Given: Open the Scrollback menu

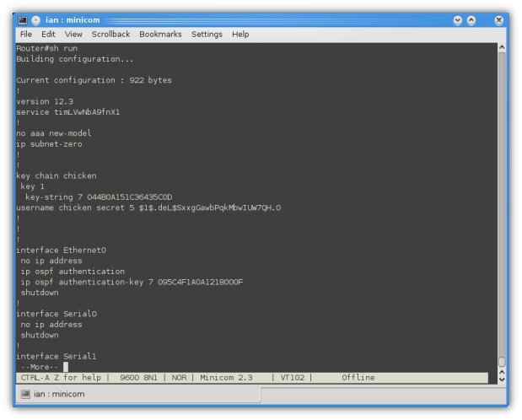Looking at the screenshot, I should 110,35.
